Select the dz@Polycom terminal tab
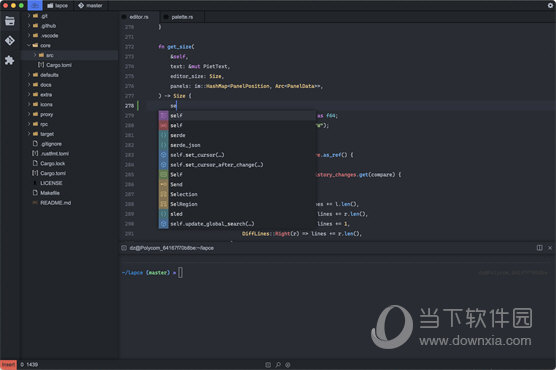The image size is (556, 370). pyautogui.click(x=172, y=248)
